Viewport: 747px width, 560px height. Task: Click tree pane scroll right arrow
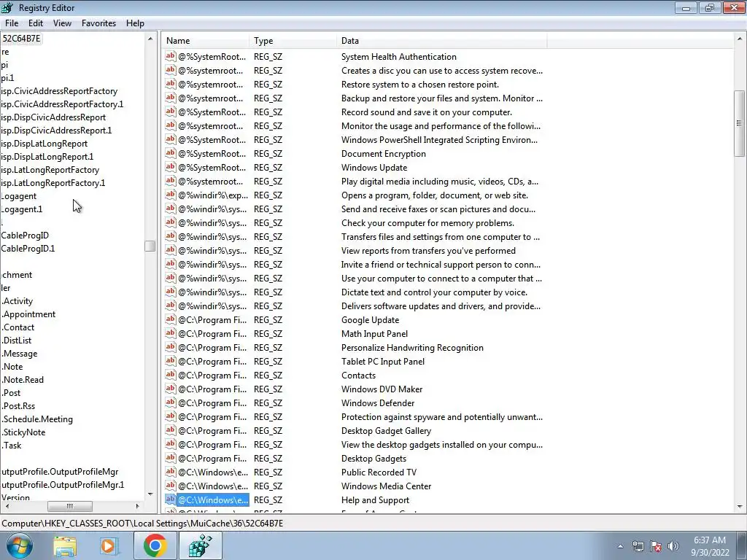click(x=138, y=506)
